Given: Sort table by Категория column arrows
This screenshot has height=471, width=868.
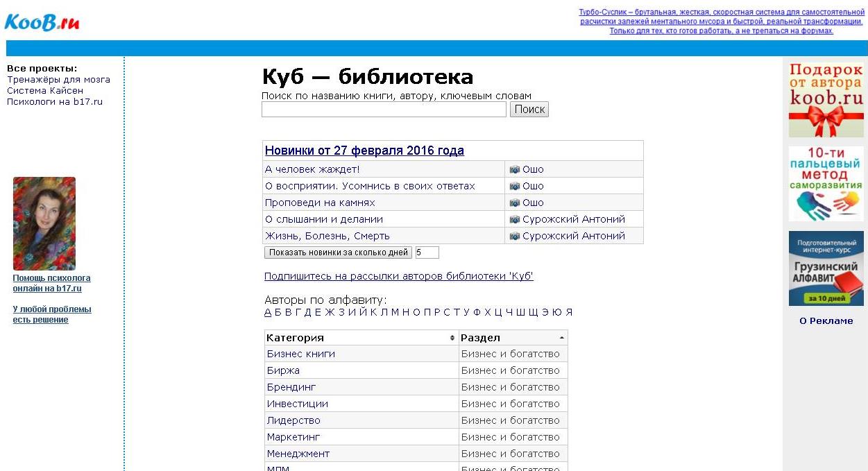Looking at the screenshot, I should click(x=452, y=338).
